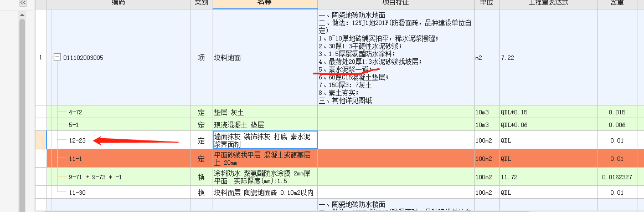644x212 pixels.
Task: Click name cell 平面砂浆找平层
Action: click(x=265, y=159)
